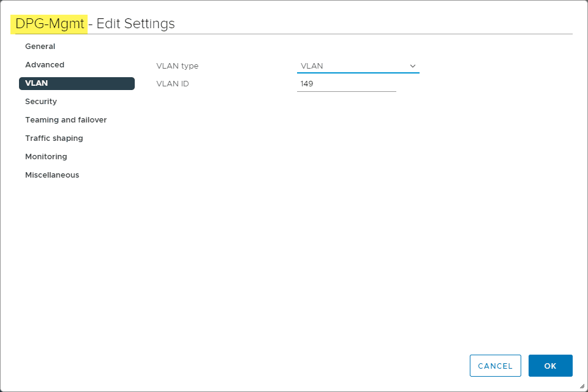Show the Monitoring settings
Screen dimensions: 588x392
pos(46,157)
